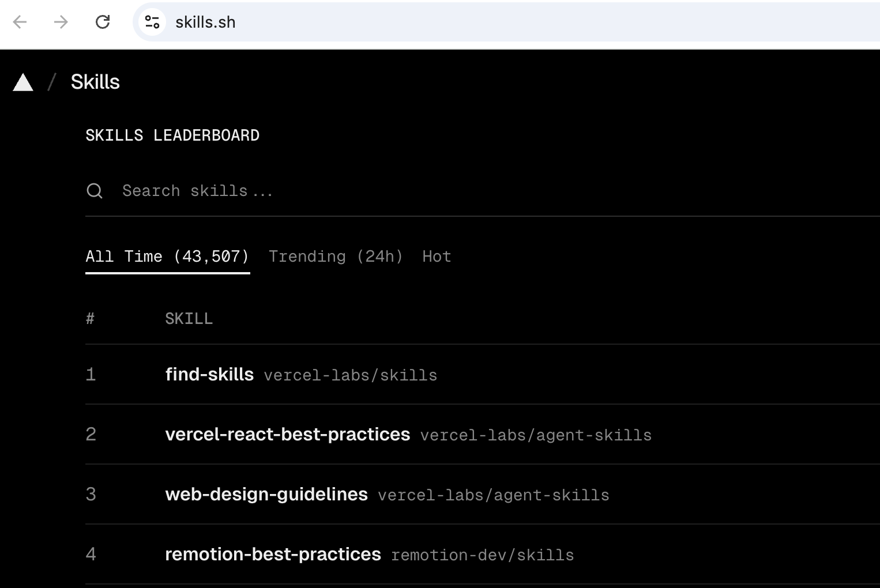Open site information icon in address bar

(152, 22)
